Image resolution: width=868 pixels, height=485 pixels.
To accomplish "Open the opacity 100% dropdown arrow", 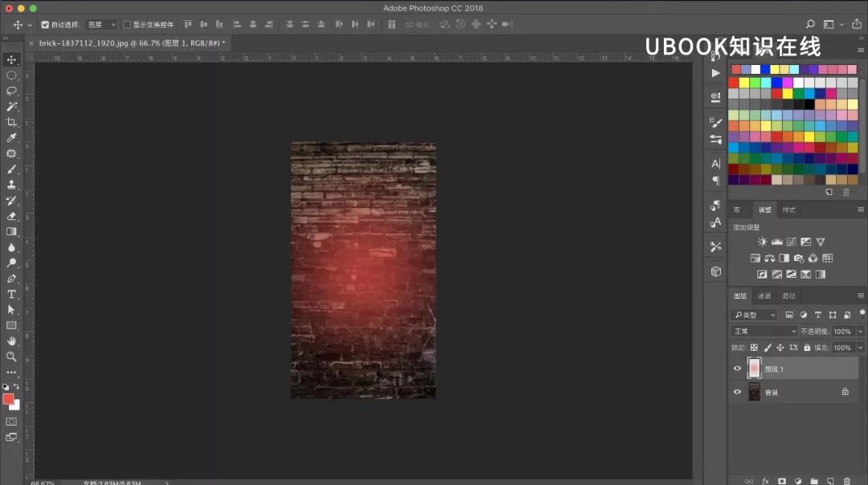I will click(860, 332).
